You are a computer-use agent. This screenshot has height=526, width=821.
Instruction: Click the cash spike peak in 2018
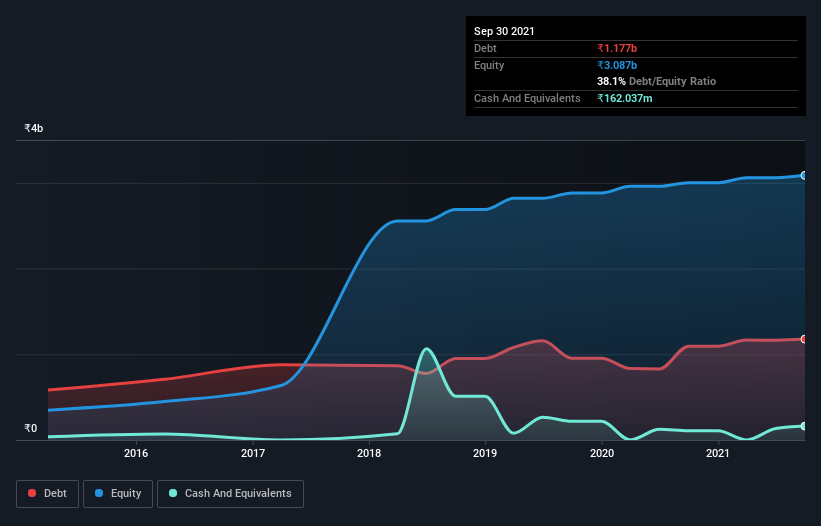click(x=427, y=349)
